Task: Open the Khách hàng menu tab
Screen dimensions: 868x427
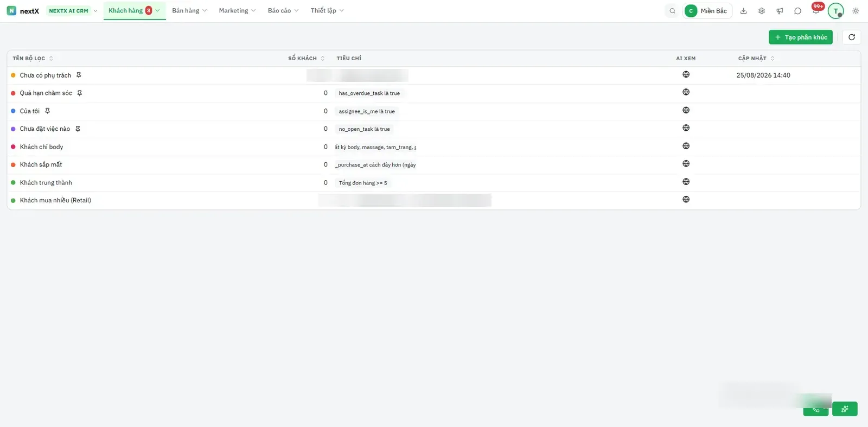Action: 135,11
